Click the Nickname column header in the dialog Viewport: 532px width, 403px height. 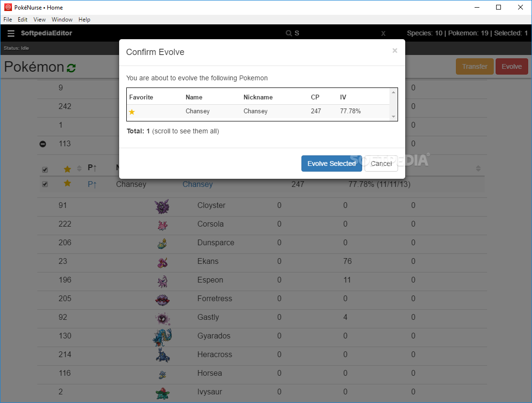[x=258, y=97]
